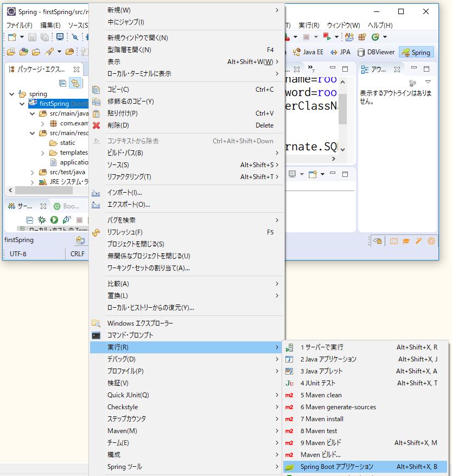Click Paste (Ctrl+V) in context menu
Viewport: 452px width, 476px height.
click(x=187, y=113)
